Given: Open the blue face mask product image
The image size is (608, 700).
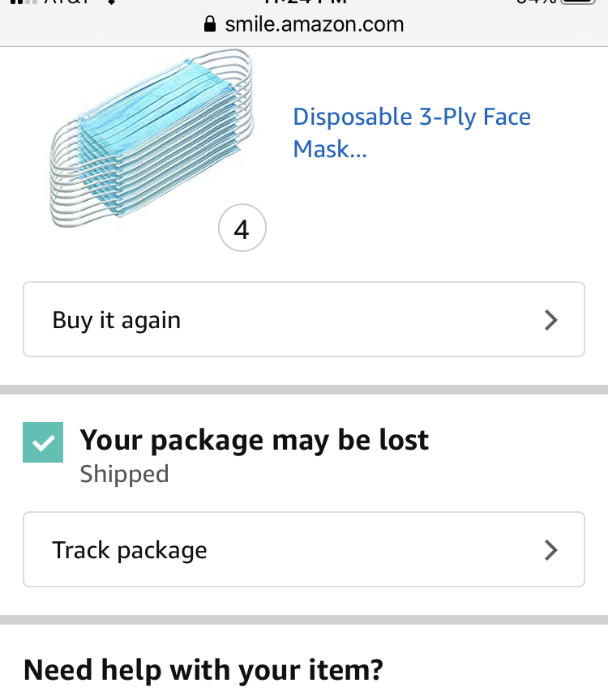Looking at the screenshot, I should [x=152, y=138].
